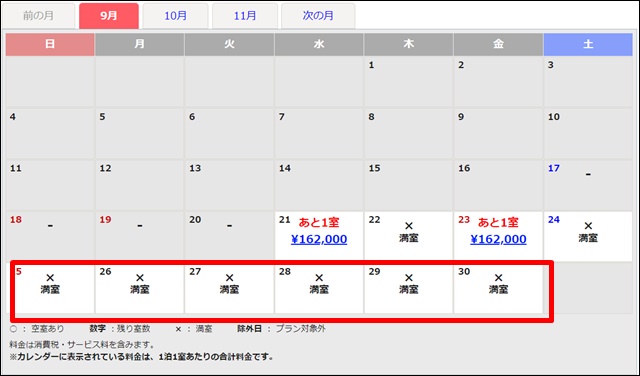Image resolution: width=640 pixels, height=376 pixels.
Task: Click the date number 1 cell
Action: pyautogui.click(x=409, y=81)
